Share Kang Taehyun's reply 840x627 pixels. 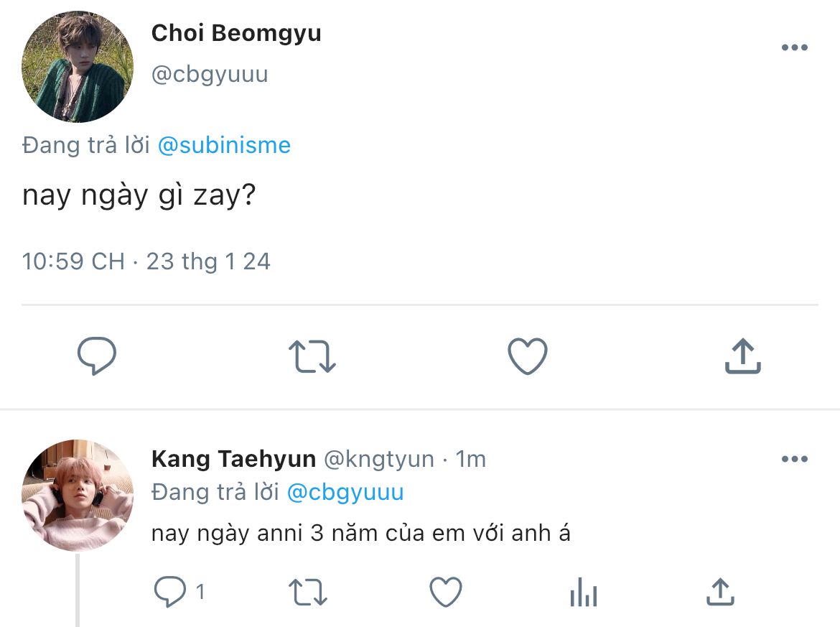point(719,593)
